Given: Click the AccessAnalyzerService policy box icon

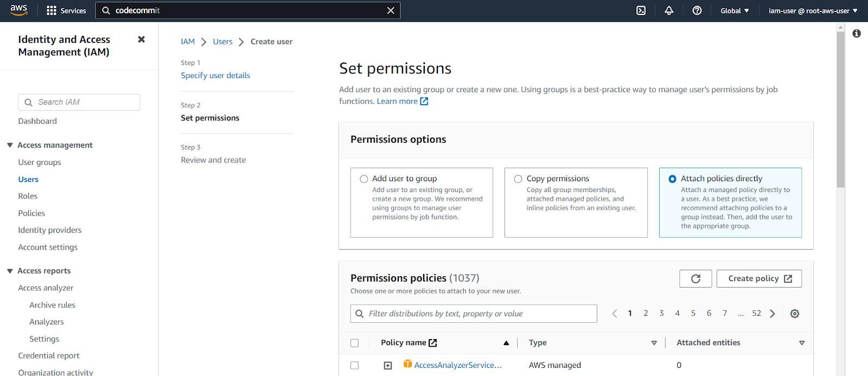Looking at the screenshot, I should pos(407,364).
